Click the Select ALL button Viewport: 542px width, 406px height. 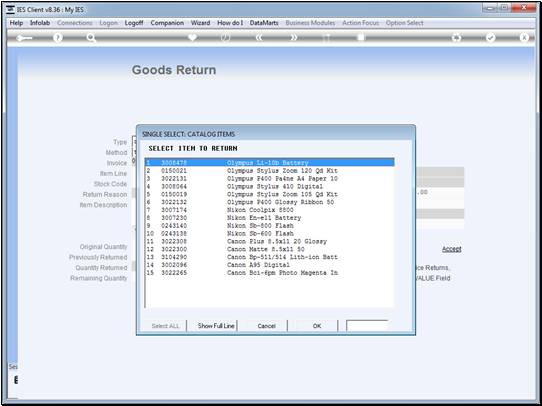[166, 326]
